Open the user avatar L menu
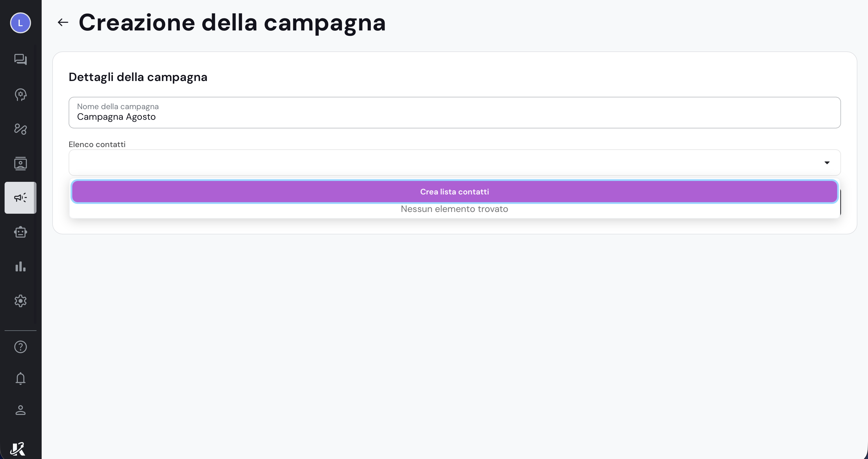 [x=21, y=23]
